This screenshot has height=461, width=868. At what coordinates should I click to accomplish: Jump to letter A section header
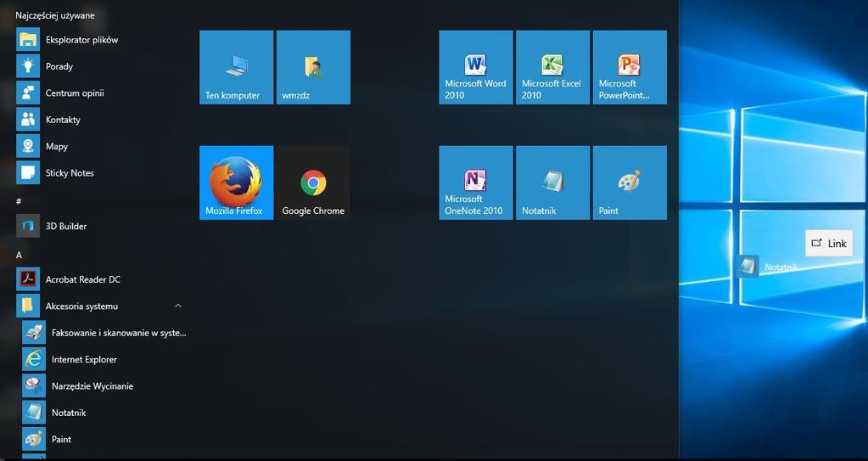(19, 255)
